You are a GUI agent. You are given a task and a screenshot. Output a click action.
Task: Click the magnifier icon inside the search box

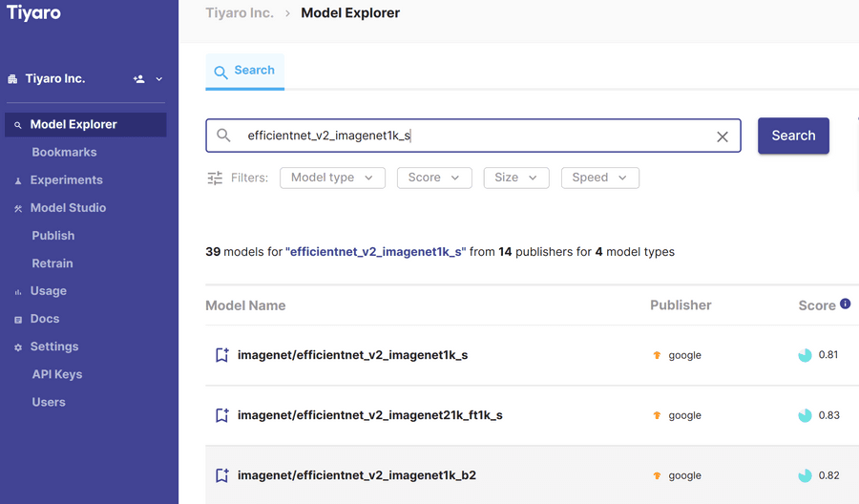coord(223,135)
